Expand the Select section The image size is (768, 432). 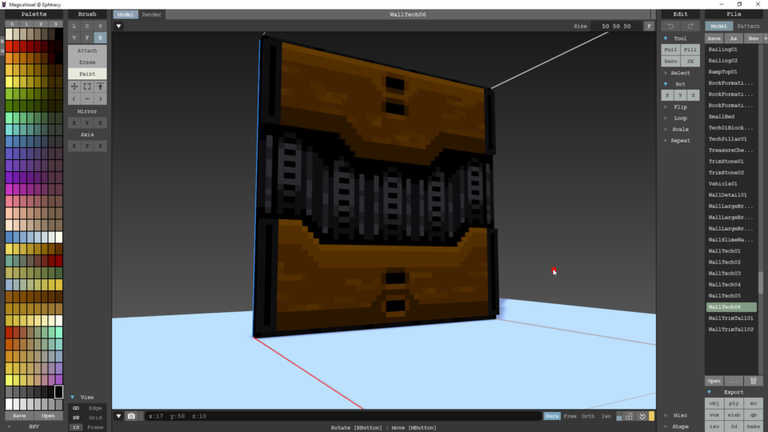(680, 73)
